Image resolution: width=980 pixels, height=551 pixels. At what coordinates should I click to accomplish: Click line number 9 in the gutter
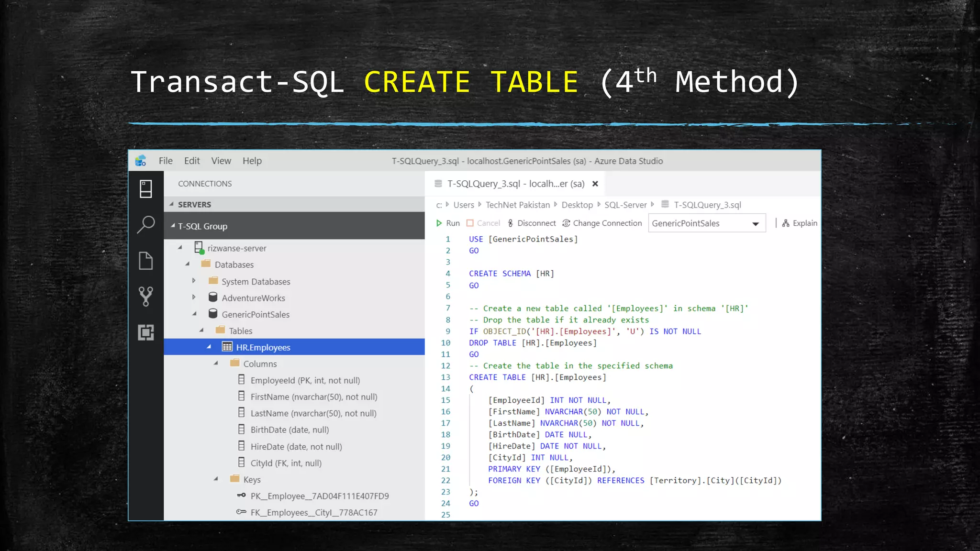click(x=448, y=331)
